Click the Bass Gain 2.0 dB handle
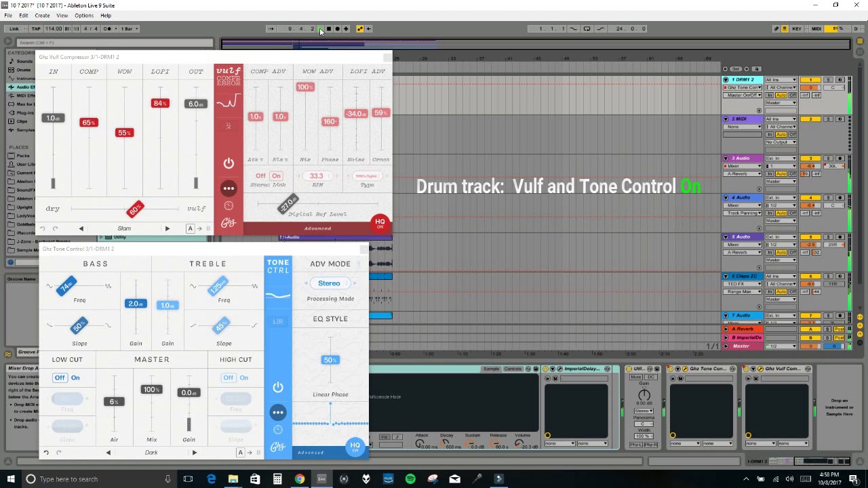Image resolution: width=868 pixels, height=488 pixels. click(x=136, y=304)
